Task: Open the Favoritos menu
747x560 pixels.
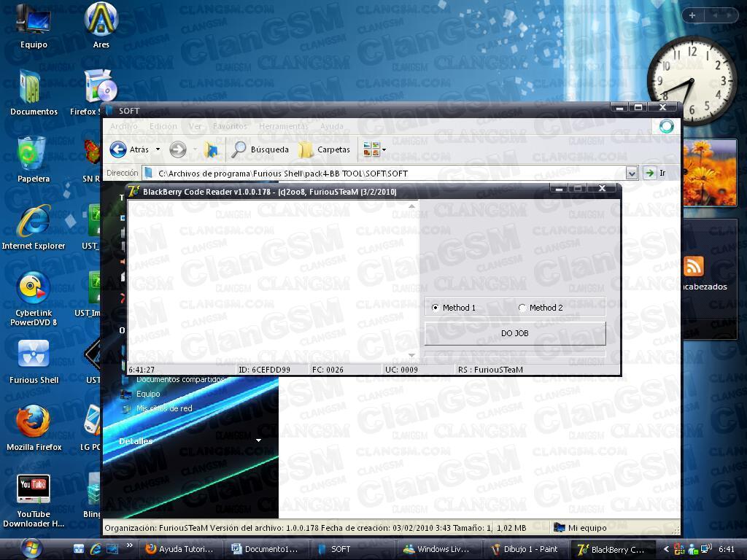Action: [230, 126]
